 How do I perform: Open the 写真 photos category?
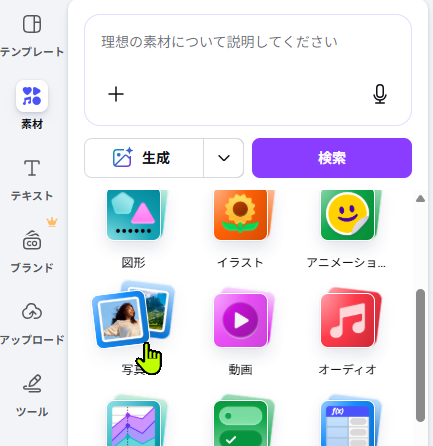(133, 315)
